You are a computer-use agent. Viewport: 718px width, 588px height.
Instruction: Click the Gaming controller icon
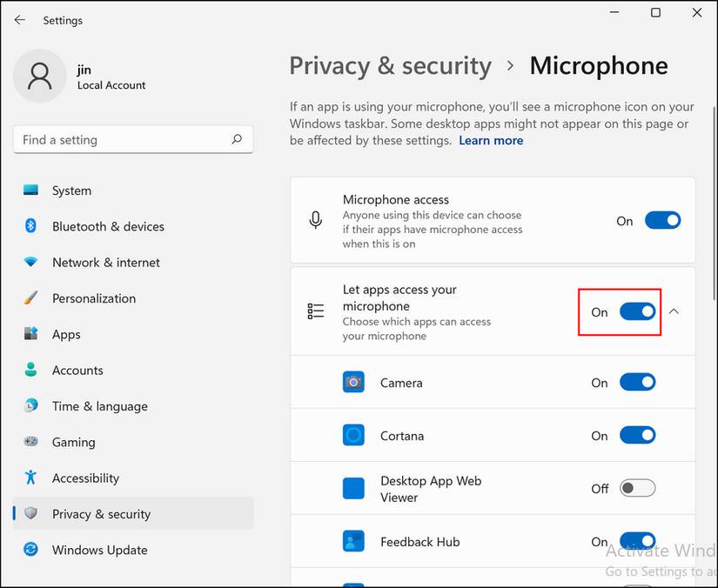31,442
